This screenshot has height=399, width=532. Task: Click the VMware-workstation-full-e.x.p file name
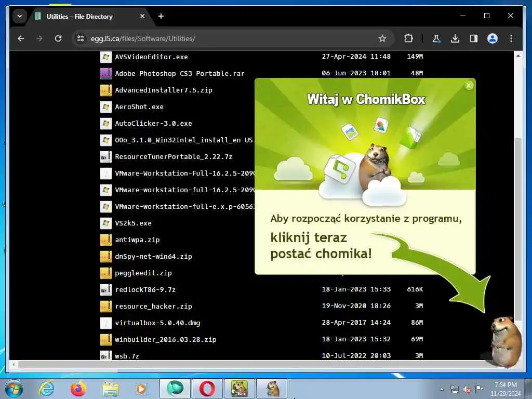point(184,207)
